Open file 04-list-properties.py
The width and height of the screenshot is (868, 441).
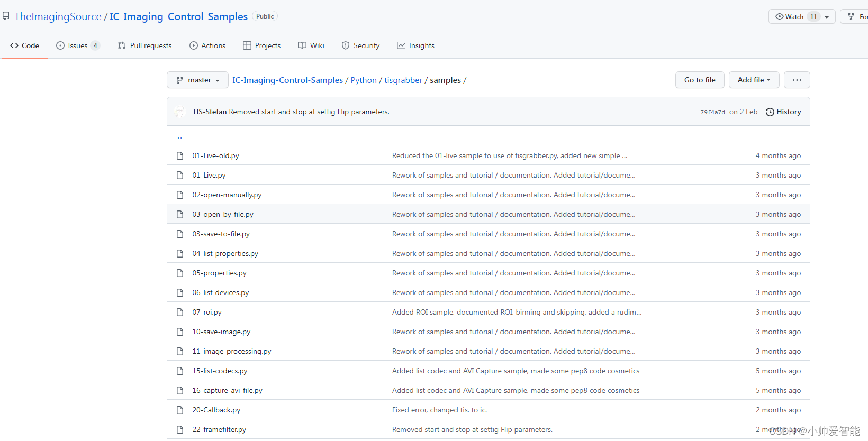pyautogui.click(x=225, y=253)
